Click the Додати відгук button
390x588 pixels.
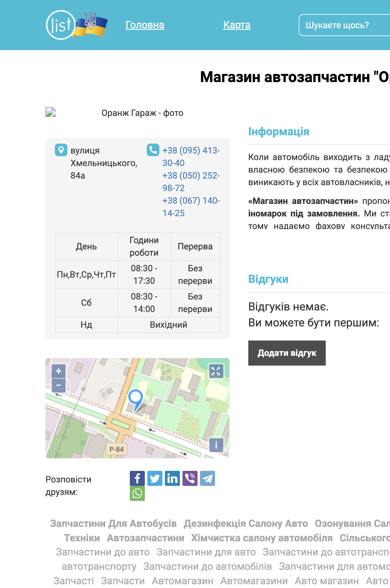point(287,353)
